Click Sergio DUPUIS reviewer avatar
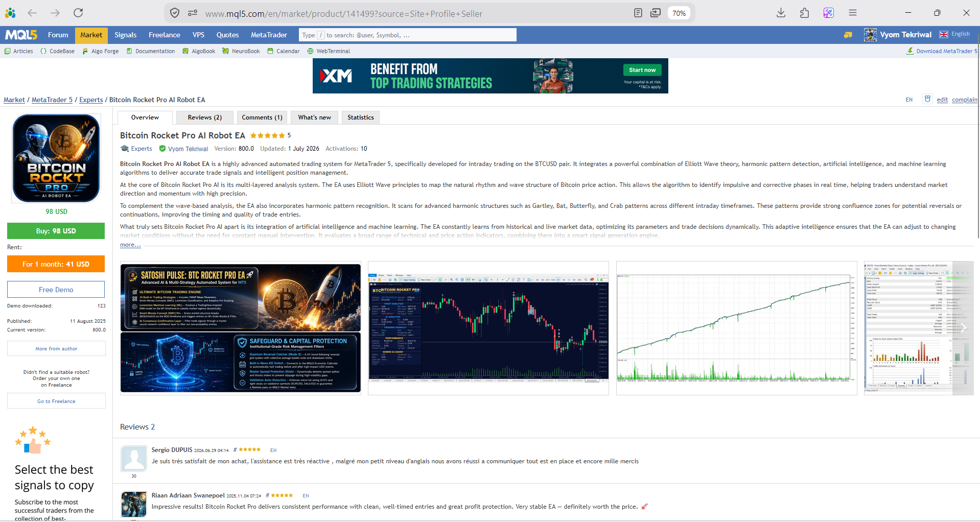Screen dimensions: 980x522 pos(134,458)
